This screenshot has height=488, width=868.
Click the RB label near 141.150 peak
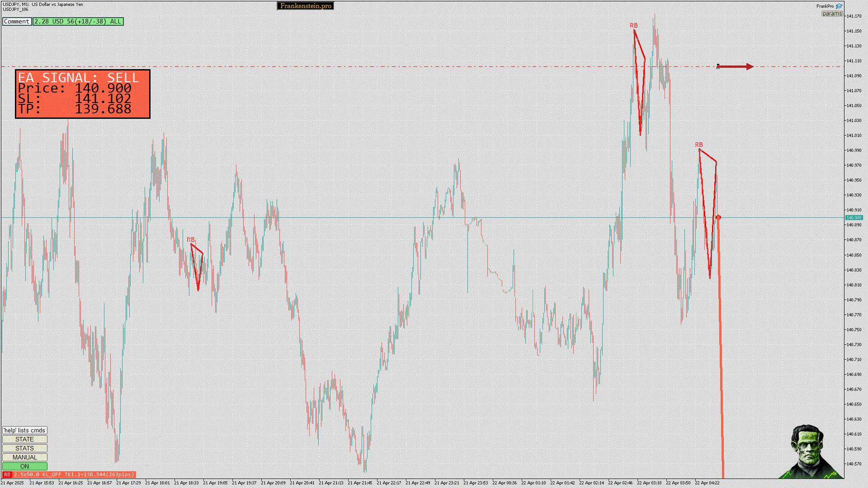tap(633, 26)
